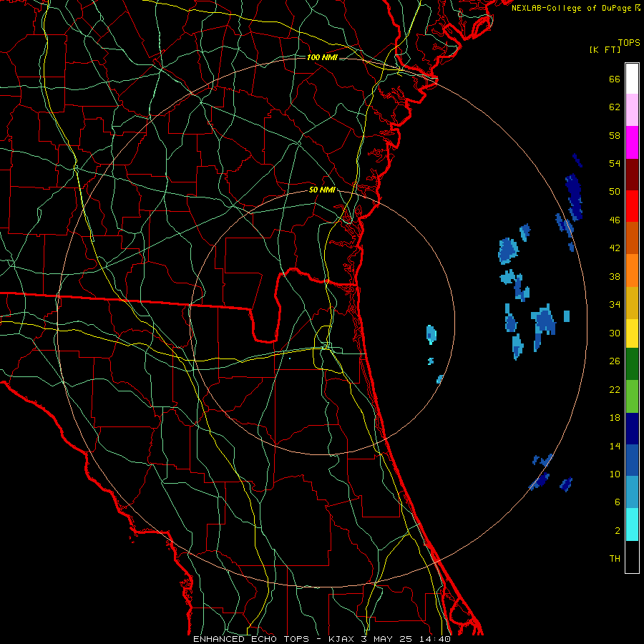This screenshot has height=644, width=644.
Task: Click the '34' scale value
Action: (615, 305)
